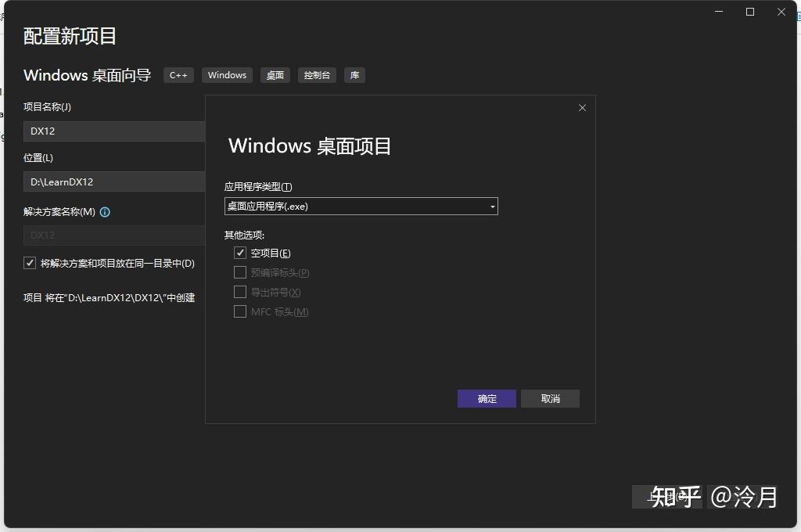The image size is (801, 532).
Task: Click the dropdown arrow on 桌面应用程序(.exe)
Action: [x=491, y=206]
